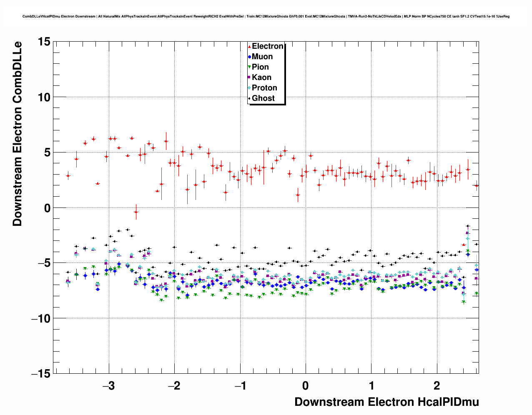Screen dimensions: 532x415
Task: Click the Y-axis label 15
Action: [44, 42]
